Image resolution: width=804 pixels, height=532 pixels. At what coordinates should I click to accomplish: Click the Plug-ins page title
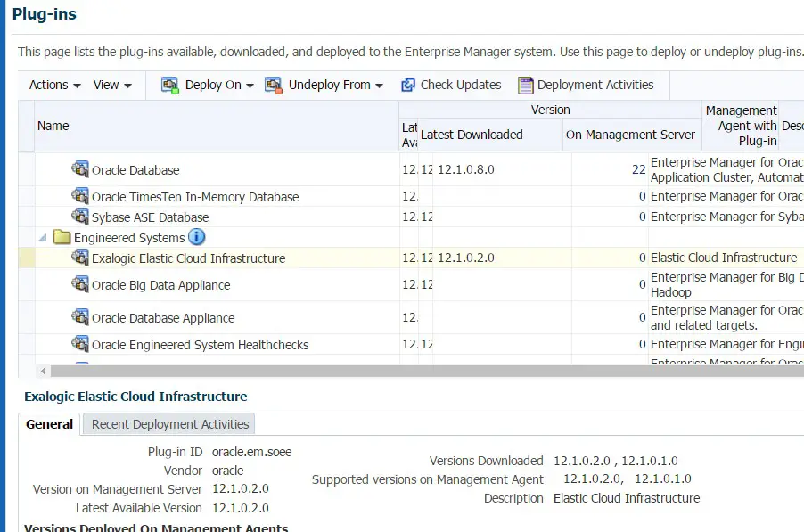pyautogui.click(x=44, y=14)
